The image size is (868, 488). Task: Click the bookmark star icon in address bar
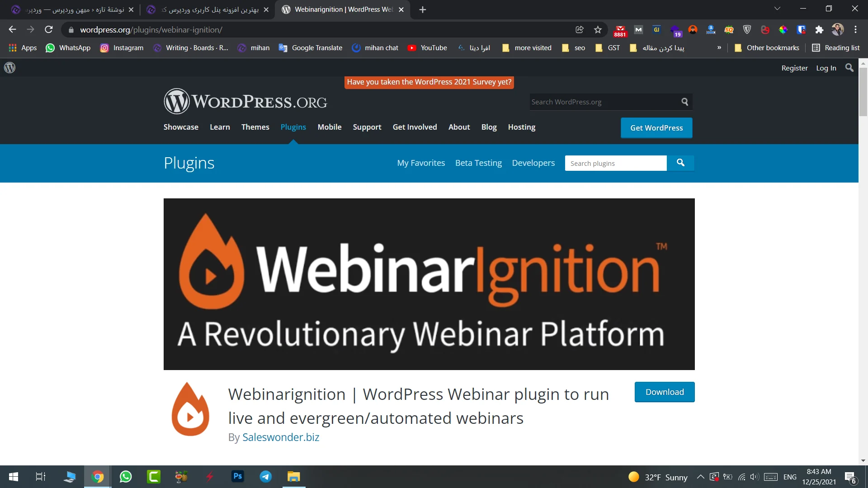pyautogui.click(x=597, y=30)
